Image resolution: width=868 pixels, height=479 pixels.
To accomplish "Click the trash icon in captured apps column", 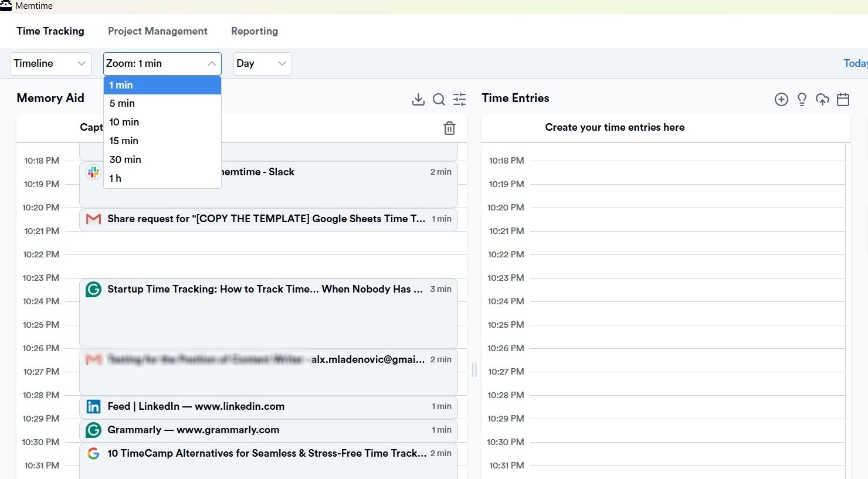I will click(449, 128).
